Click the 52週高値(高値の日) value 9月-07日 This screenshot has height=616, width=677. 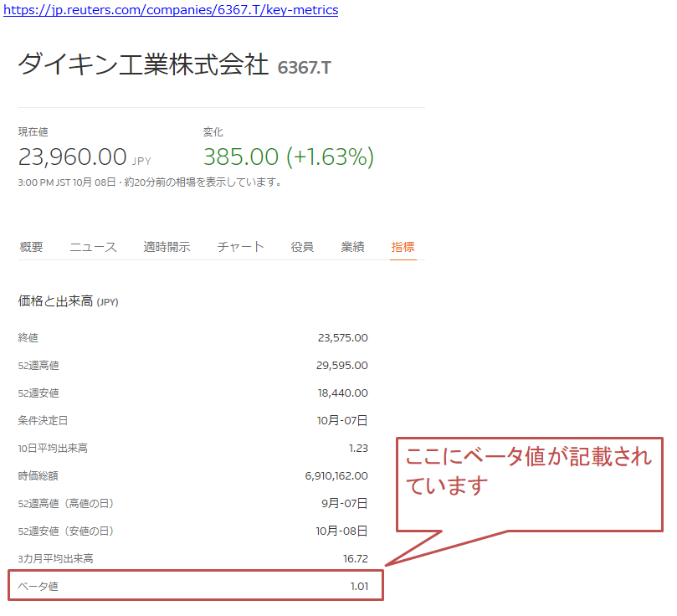coord(344,503)
